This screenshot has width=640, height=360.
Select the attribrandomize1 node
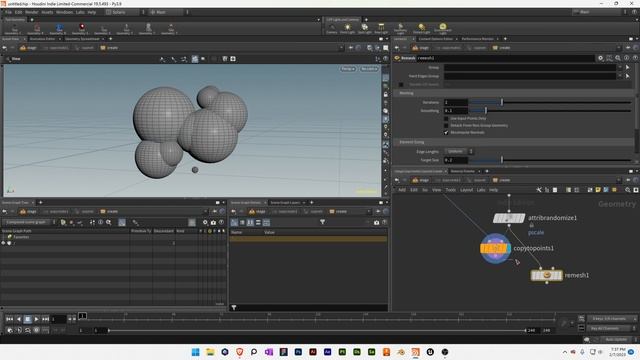point(509,218)
